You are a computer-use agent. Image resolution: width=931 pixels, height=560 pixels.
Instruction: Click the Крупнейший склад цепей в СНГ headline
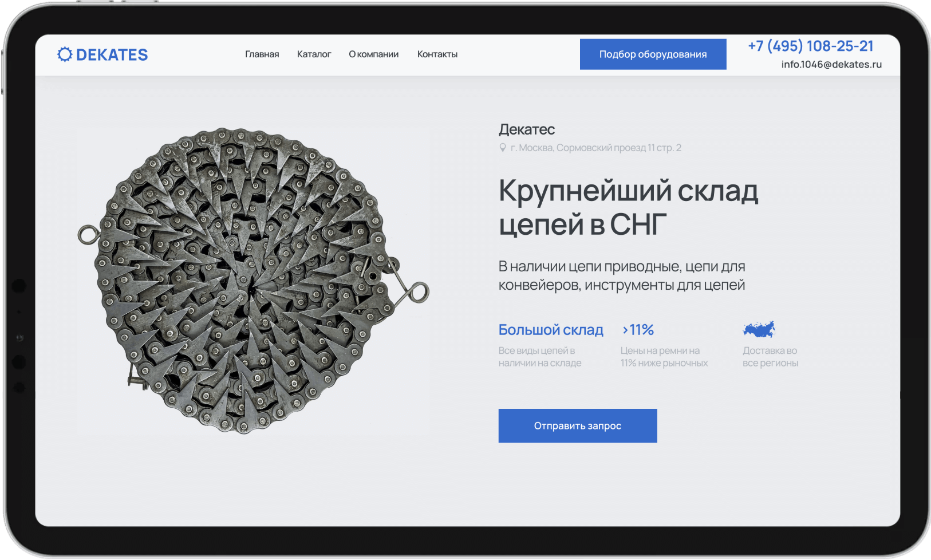[629, 207]
